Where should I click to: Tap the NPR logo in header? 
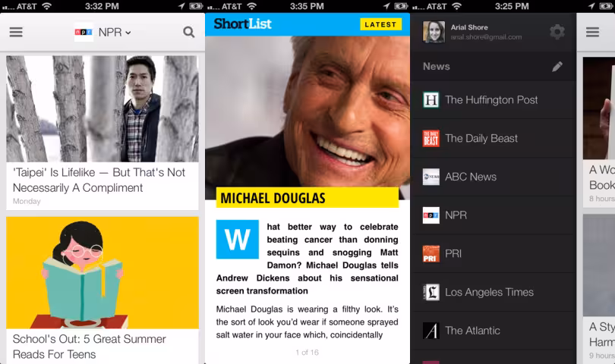click(x=84, y=32)
